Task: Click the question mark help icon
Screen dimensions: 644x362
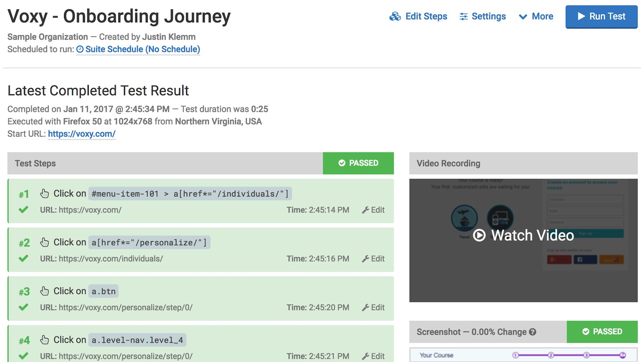Action: [533, 332]
